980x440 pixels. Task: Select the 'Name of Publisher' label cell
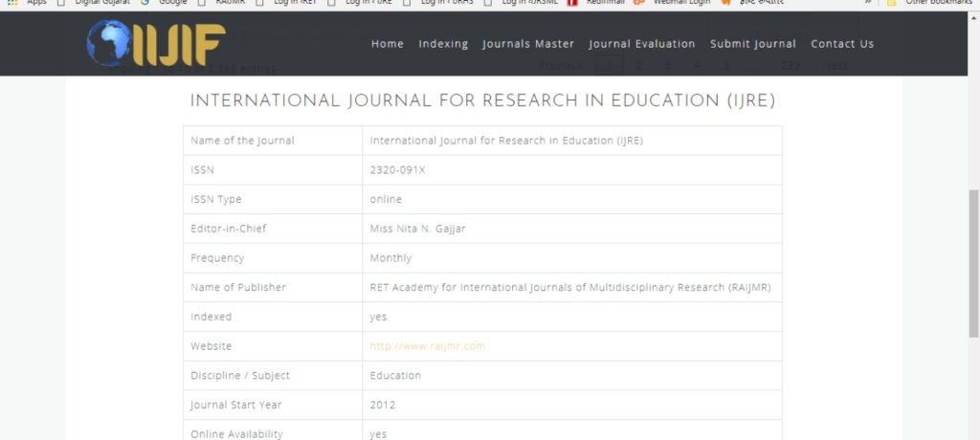pos(273,288)
